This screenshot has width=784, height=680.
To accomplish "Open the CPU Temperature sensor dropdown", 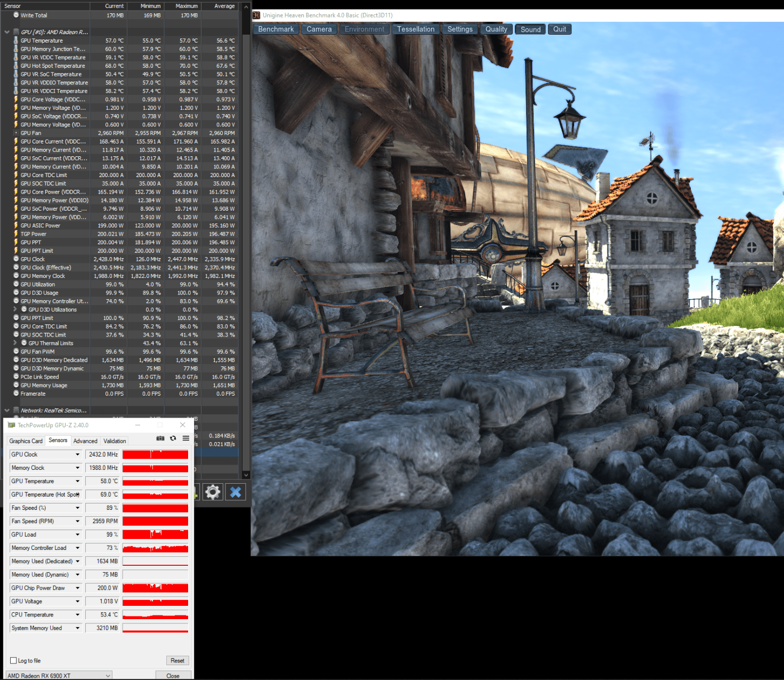I will coord(77,614).
